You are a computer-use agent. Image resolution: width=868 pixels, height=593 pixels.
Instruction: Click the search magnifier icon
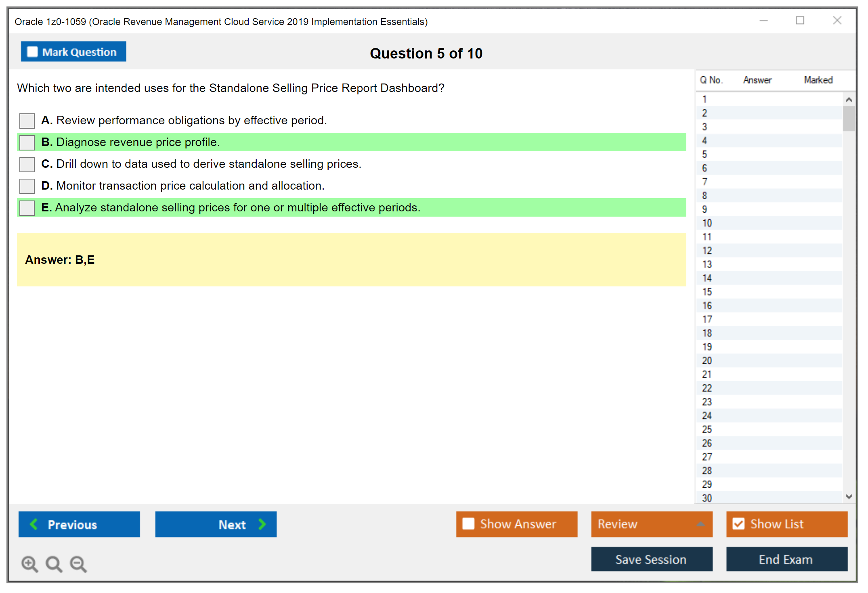(x=54, y=564)
